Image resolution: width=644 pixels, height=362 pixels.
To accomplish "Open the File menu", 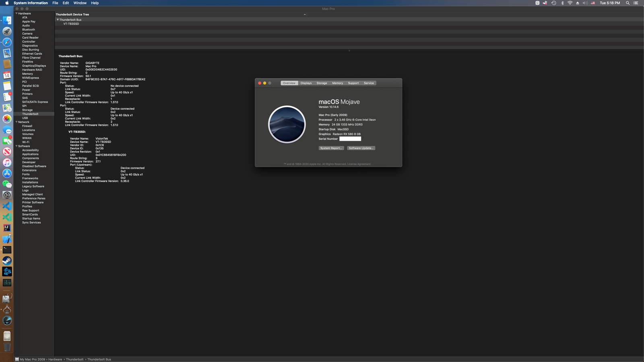I will [x=55, y=3].
